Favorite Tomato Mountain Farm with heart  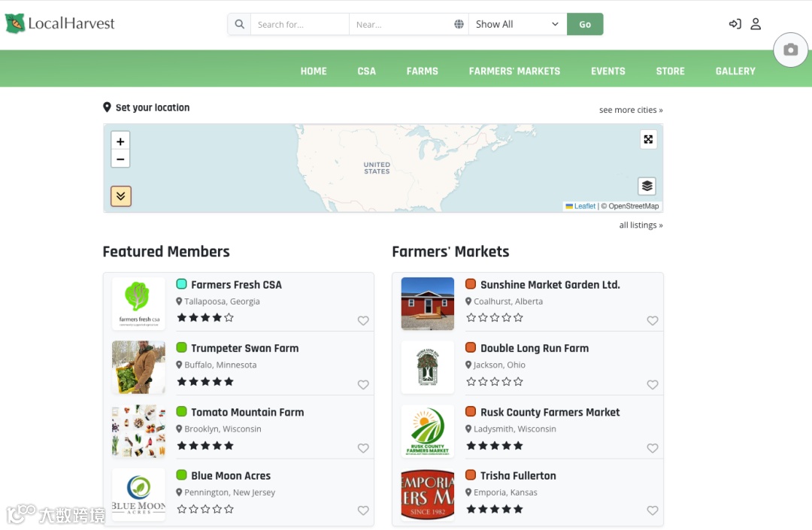[363, 448]
